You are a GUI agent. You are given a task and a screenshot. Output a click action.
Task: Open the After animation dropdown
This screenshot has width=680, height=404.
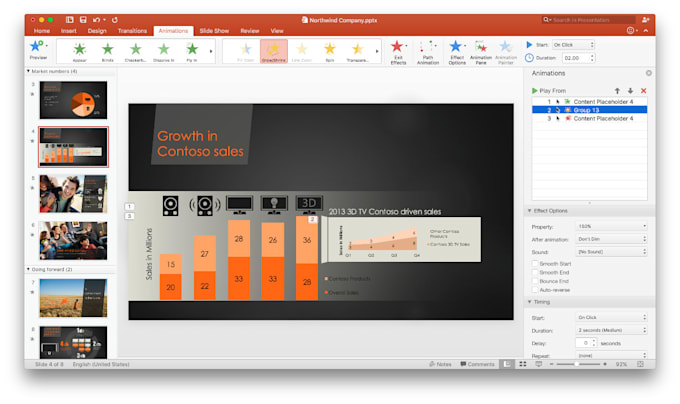tap(610, 239)
